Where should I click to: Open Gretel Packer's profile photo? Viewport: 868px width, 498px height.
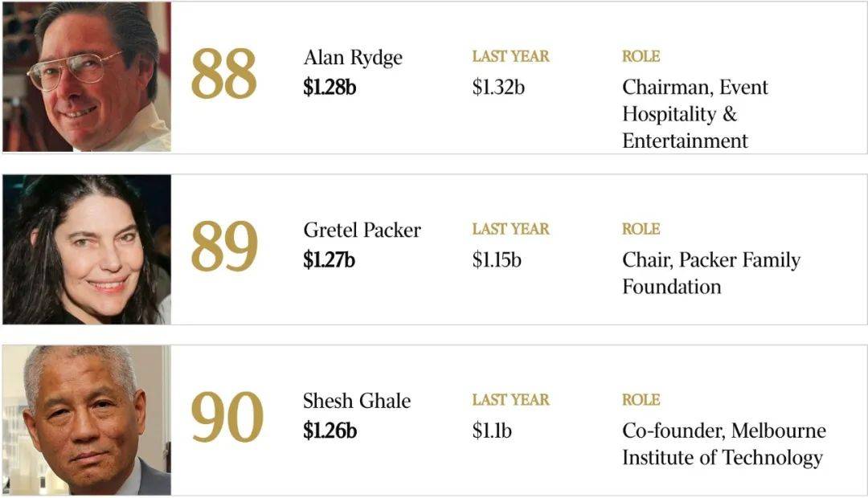[87, 249]
